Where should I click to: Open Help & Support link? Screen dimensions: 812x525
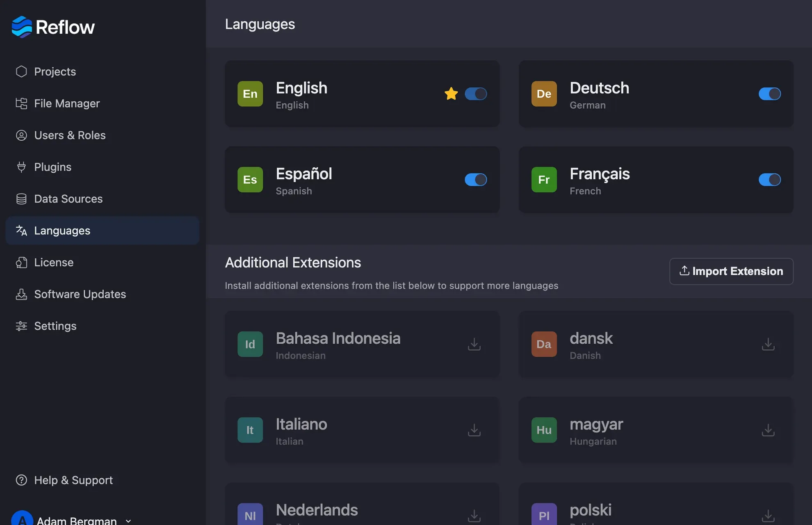pos(102,480)
